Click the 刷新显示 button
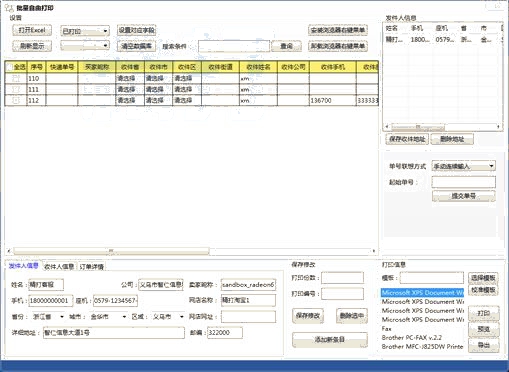This screenshot has width=509, height=372. [x=32, y=46]
